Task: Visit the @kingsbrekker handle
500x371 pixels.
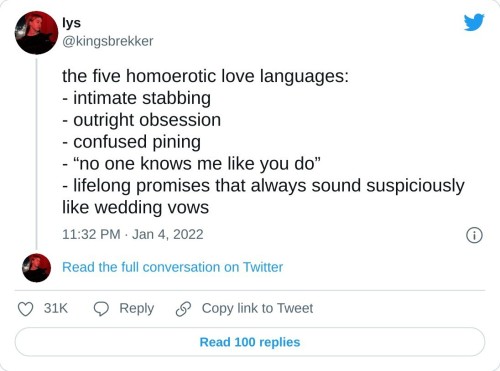Action: (x=108, y=41)
